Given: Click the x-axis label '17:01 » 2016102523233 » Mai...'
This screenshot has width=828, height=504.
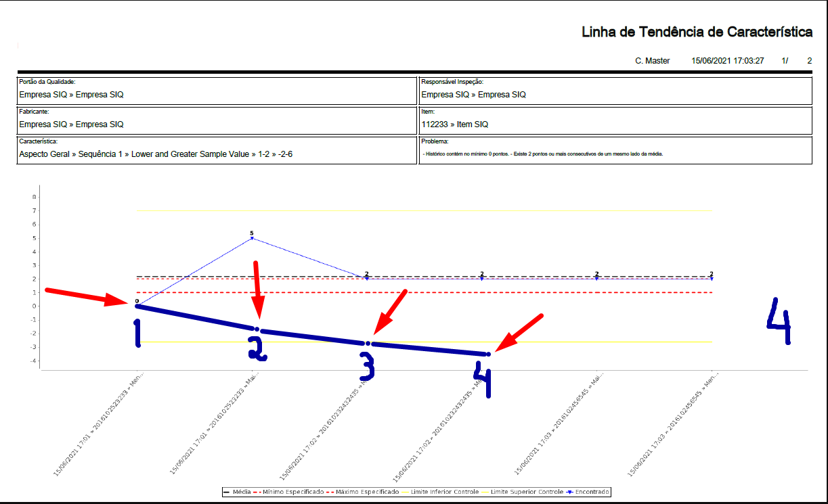Looking at the screenshot, I should (x=214, y=423).
